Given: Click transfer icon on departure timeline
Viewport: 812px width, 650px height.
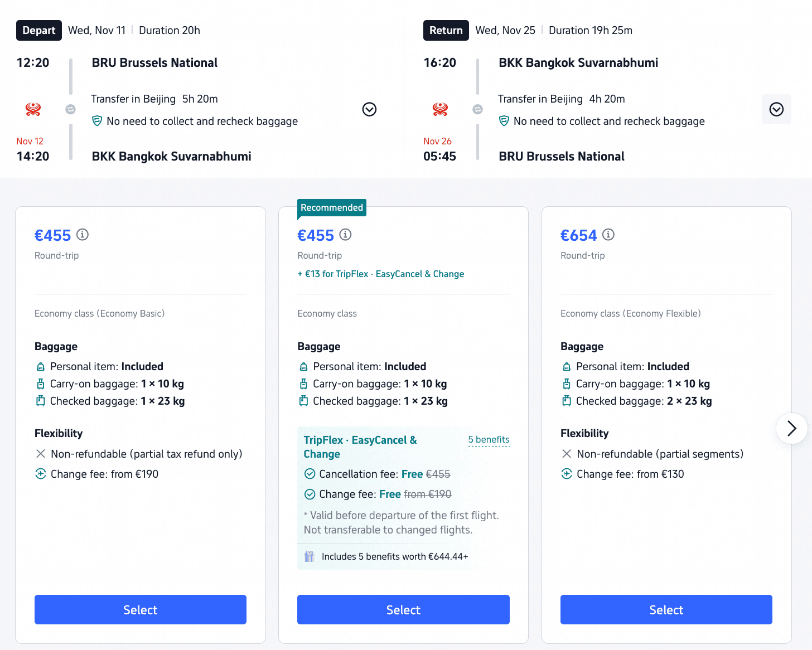Looking at the screenshot, I should (70, 109).
